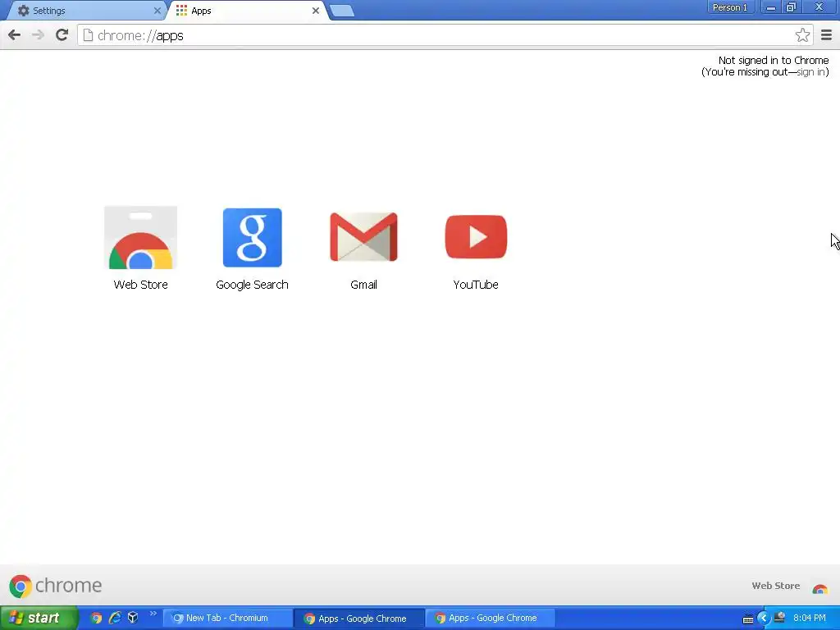
Task: Close the Apps tab
Action: point(316,11)
